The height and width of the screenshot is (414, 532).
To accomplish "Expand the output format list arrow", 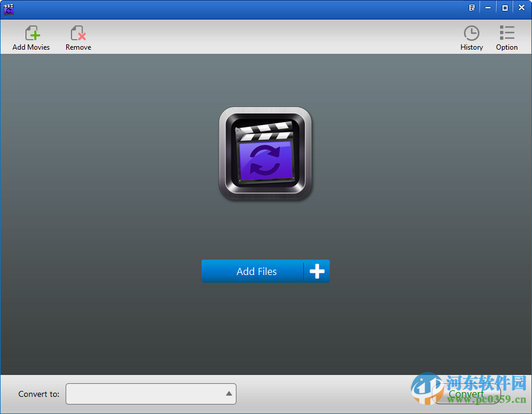I will pyautogui.click(x=228, y=393).
